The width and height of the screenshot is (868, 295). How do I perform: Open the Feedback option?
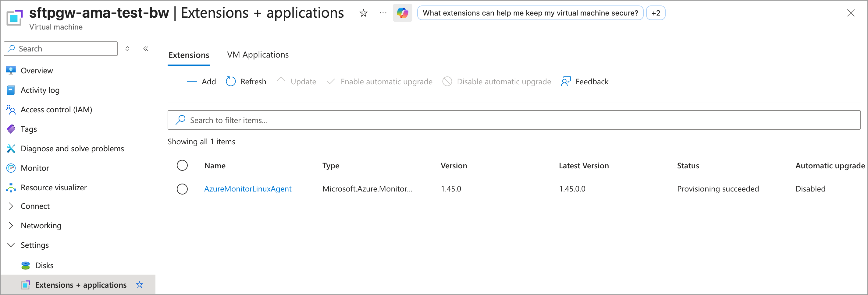click(x=585, y=82)
